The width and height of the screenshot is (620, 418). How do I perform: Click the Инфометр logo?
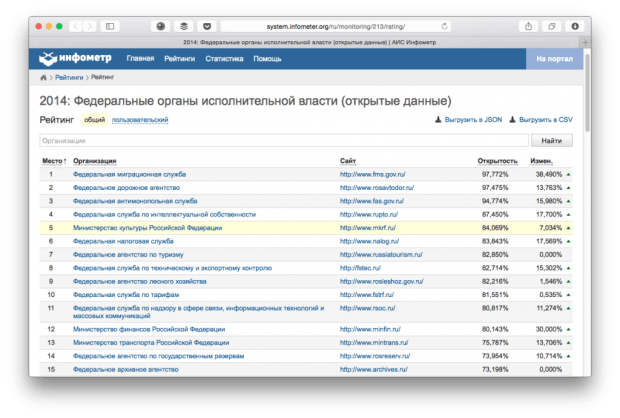coord(70,59)
